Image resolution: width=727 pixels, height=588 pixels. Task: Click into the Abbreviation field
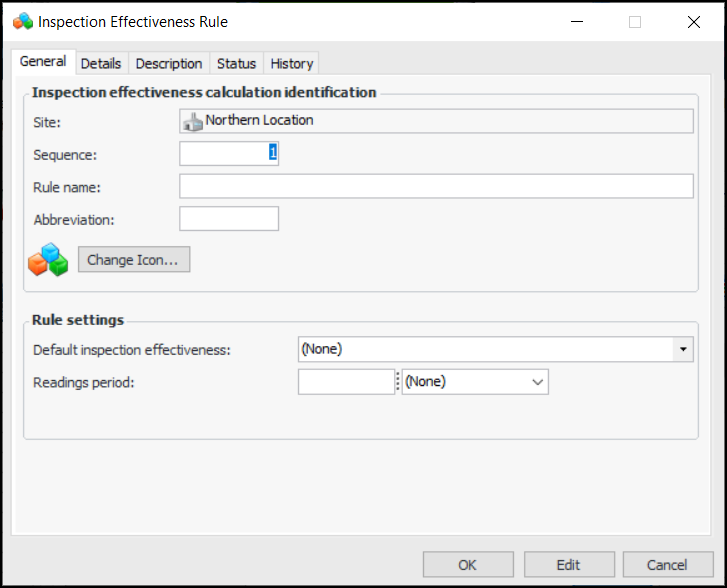229,219
